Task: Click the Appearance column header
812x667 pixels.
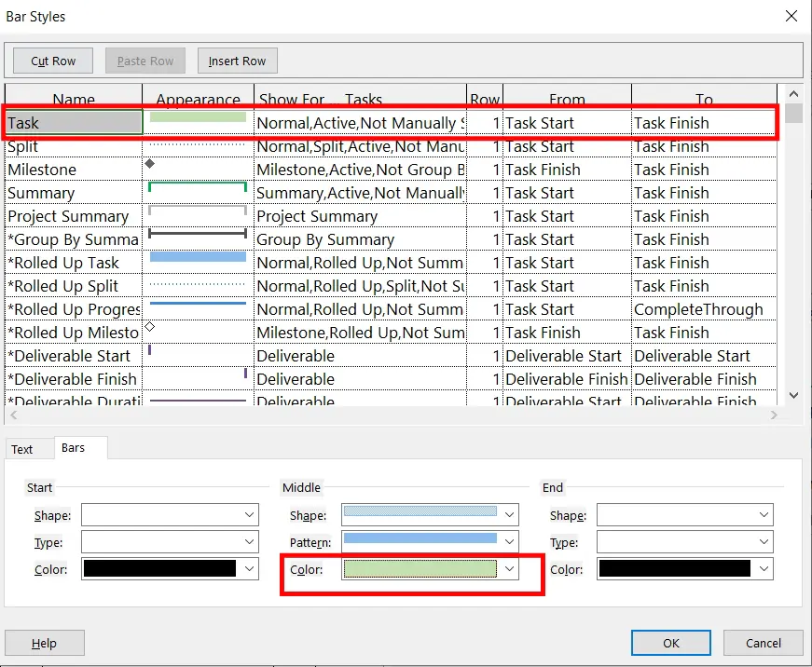Action: 198,97
